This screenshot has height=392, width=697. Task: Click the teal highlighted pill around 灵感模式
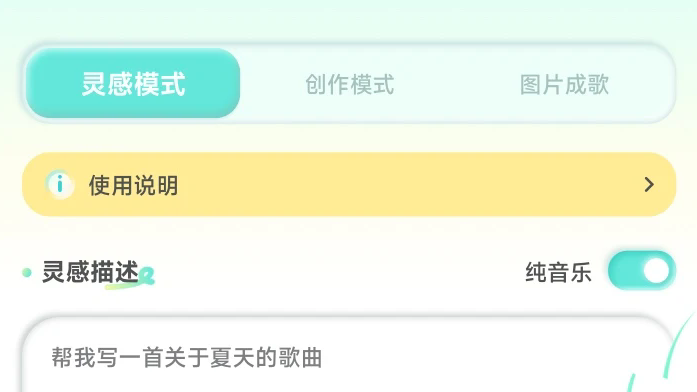133,83
